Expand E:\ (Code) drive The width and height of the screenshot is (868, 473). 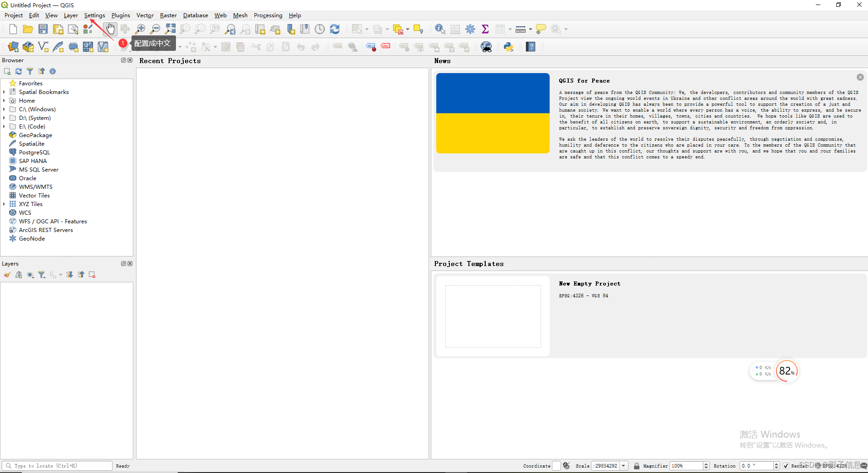pos(4,127)
